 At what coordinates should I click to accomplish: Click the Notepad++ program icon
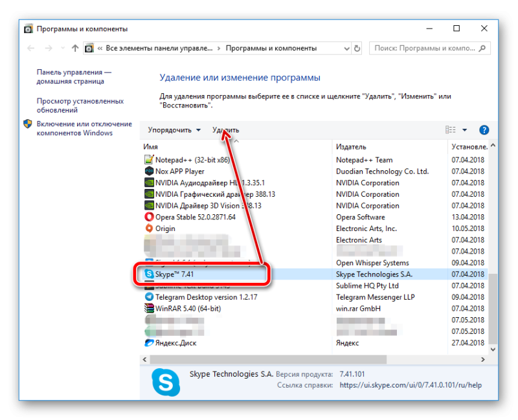point(149,160)
